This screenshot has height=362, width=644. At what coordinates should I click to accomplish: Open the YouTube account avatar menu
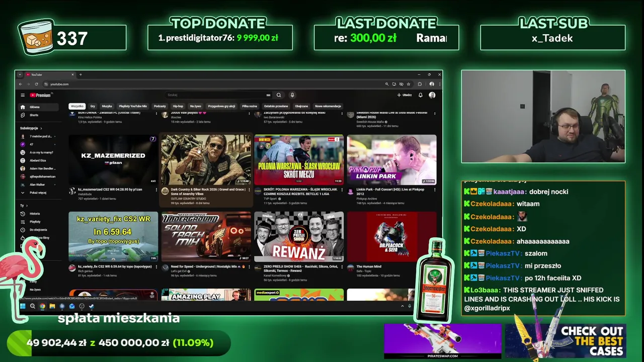pyautogui.click(x=432, y=95)
